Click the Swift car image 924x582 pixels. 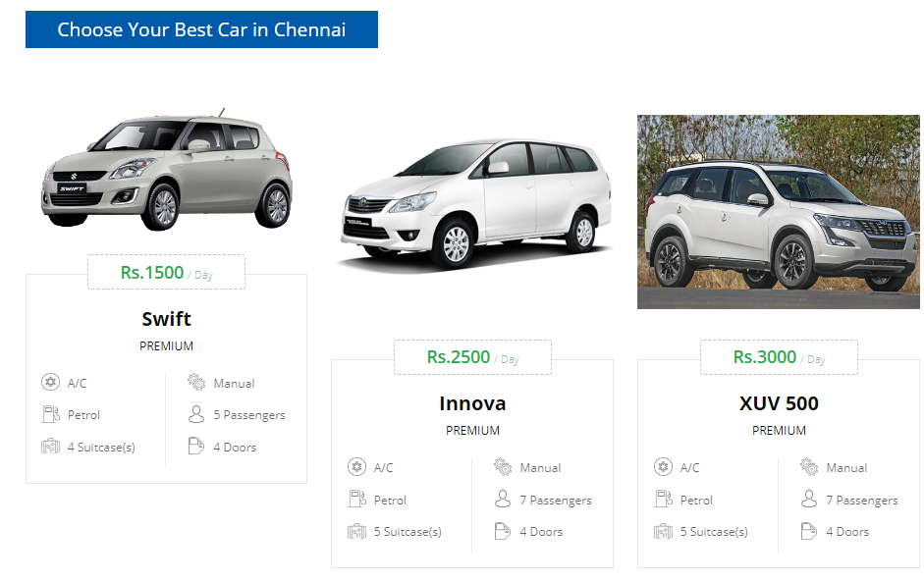tap(167, 170)
